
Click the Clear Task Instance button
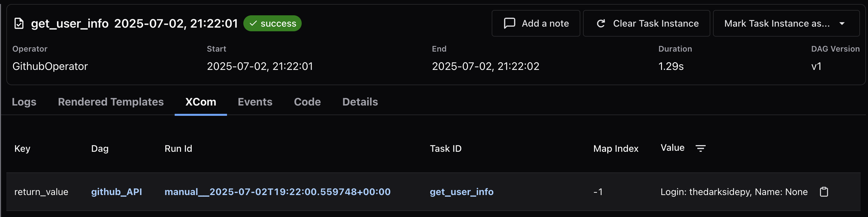pyautogui.click(x=646, y=23)
